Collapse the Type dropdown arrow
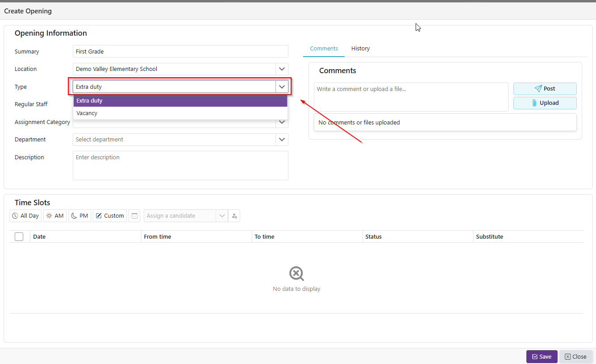Image resolution: width=596 pixels, height=364 pixels. click(x=282, y=87)
